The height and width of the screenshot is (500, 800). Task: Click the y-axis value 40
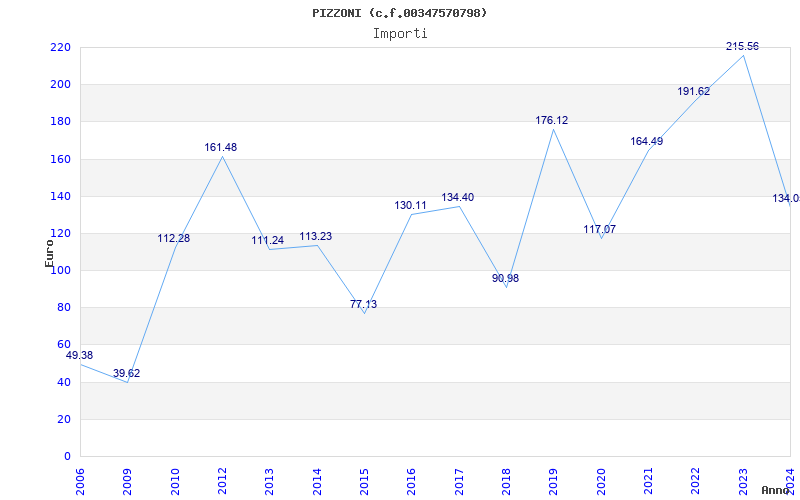pyautogui.click(x=63, y=382)
